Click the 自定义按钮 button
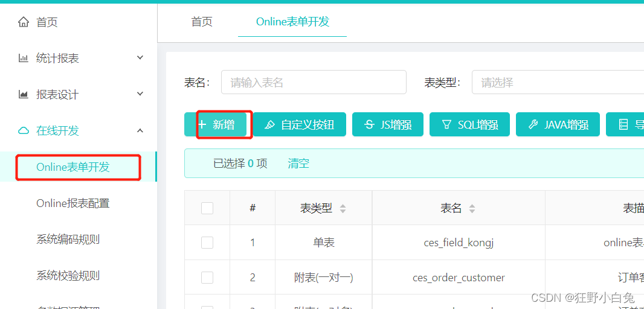 click(300, 125)
